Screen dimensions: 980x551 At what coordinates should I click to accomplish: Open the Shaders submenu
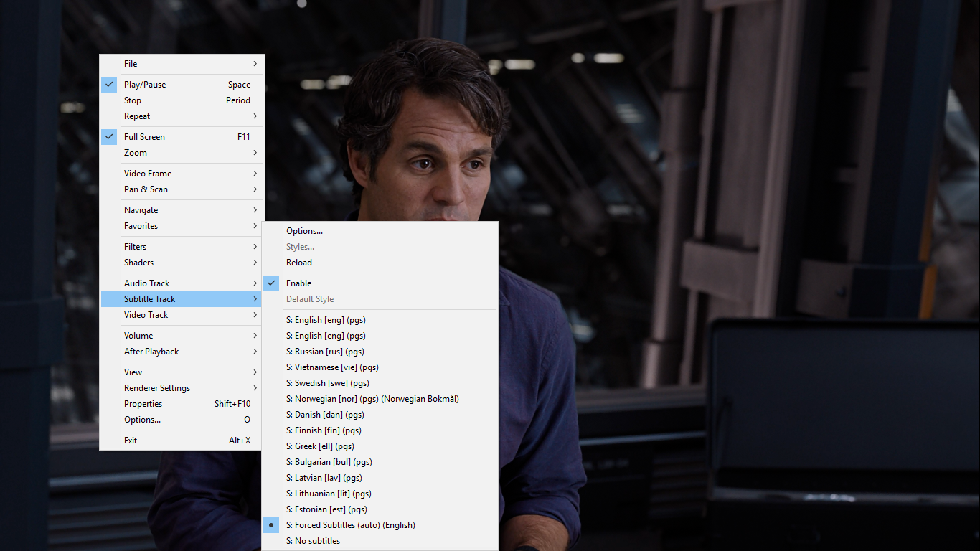pyautogui.click(x=182, y=263)
